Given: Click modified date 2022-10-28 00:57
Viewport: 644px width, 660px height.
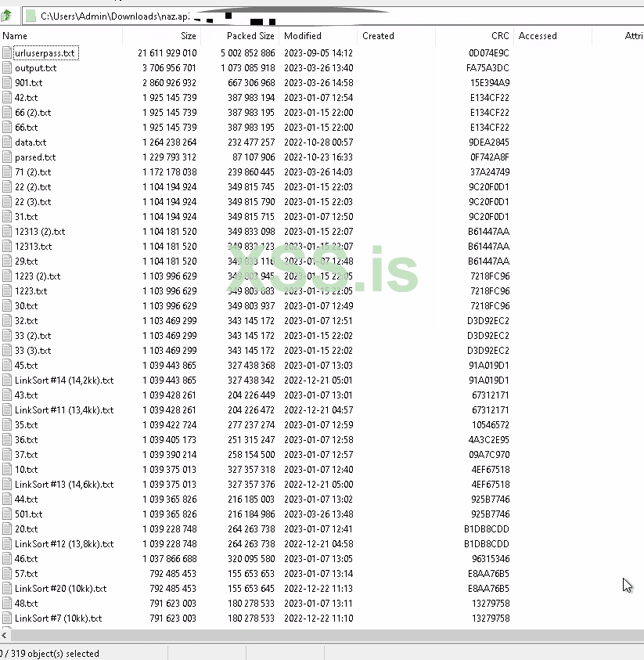Looking at the screenshot, I should 318,142.
